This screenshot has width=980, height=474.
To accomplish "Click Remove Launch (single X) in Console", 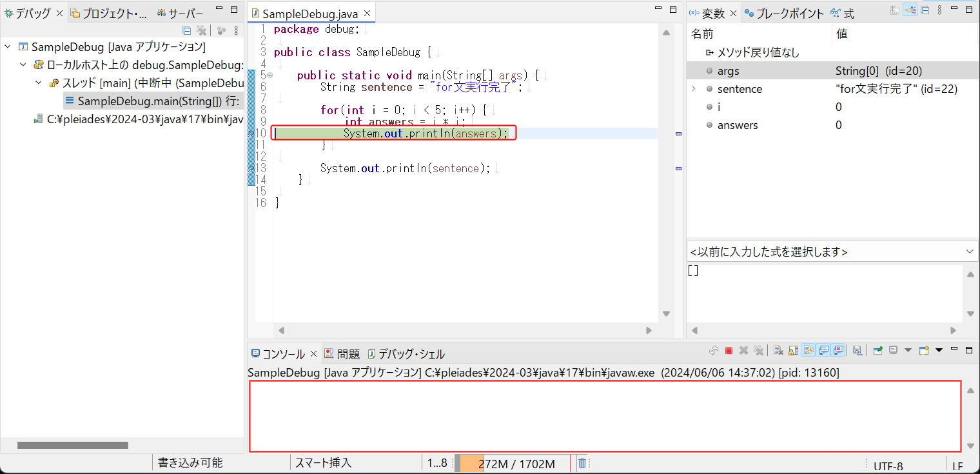I will (x=743, y=350).
